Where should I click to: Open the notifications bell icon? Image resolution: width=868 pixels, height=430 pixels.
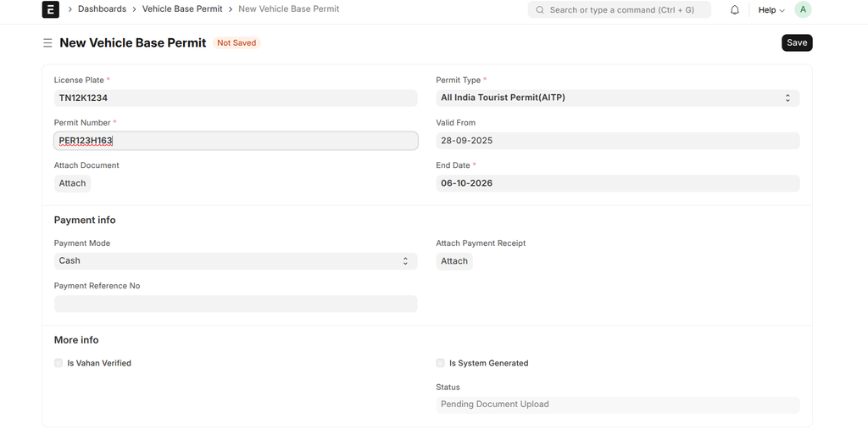tap(735, 10)
